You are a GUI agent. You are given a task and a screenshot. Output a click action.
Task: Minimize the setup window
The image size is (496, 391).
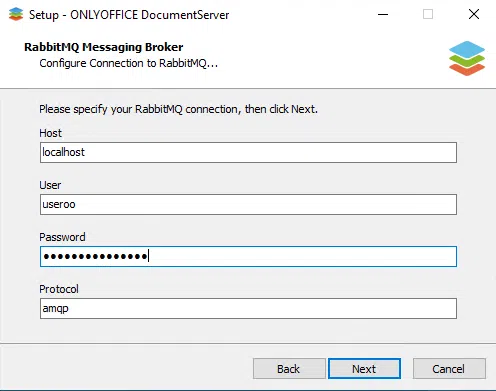[x=383, y=14]
